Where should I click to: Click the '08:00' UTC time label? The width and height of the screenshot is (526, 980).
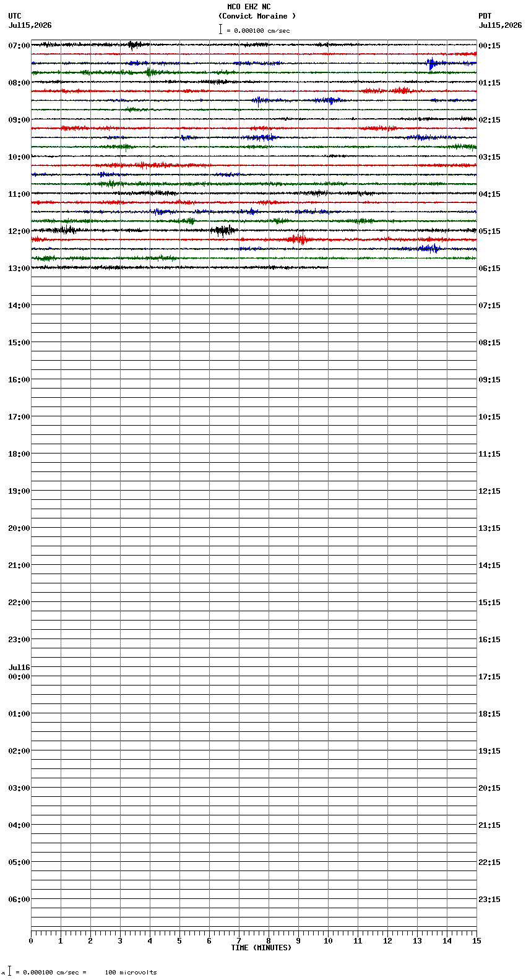(x=19, y=83)
